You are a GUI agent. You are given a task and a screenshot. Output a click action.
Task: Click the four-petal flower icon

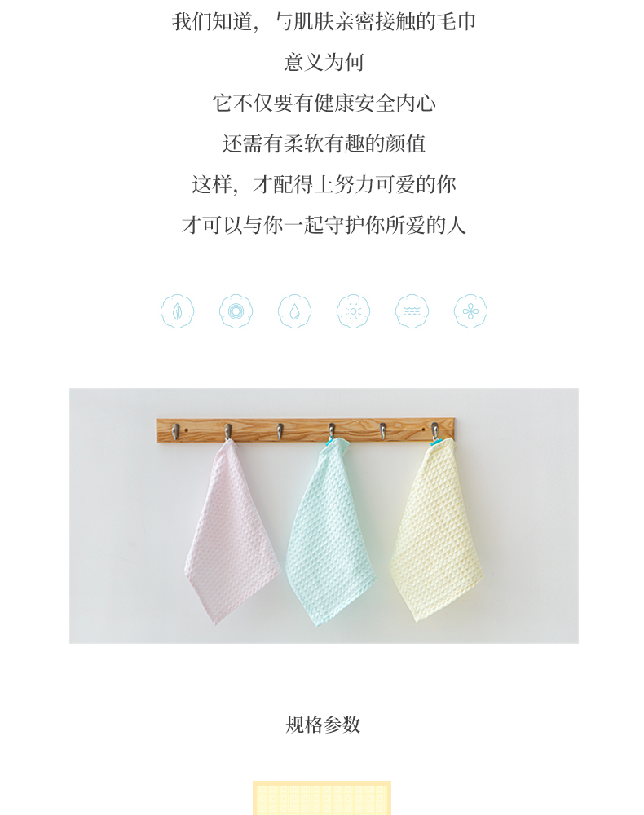[x=471, y=311]
